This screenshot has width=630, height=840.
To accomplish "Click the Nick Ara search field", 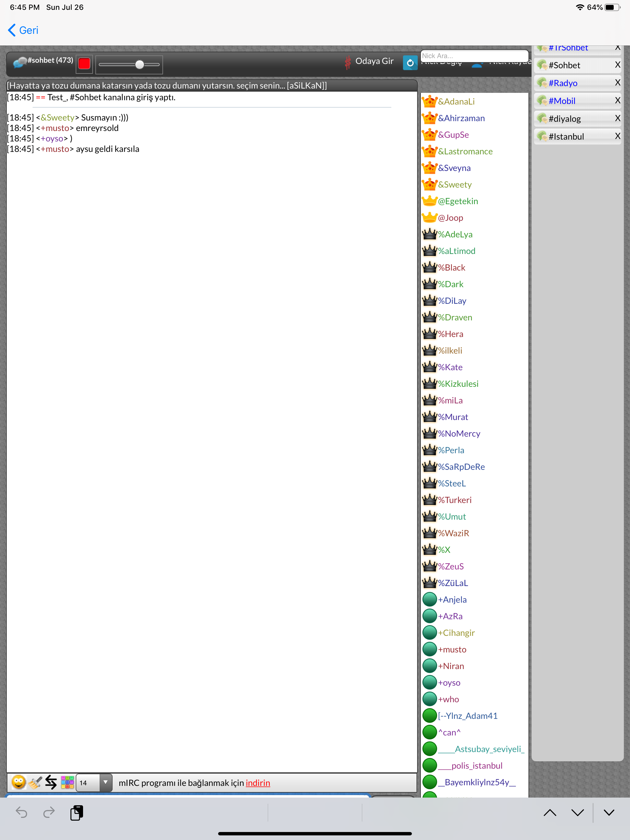I will (x=474, y=55).
